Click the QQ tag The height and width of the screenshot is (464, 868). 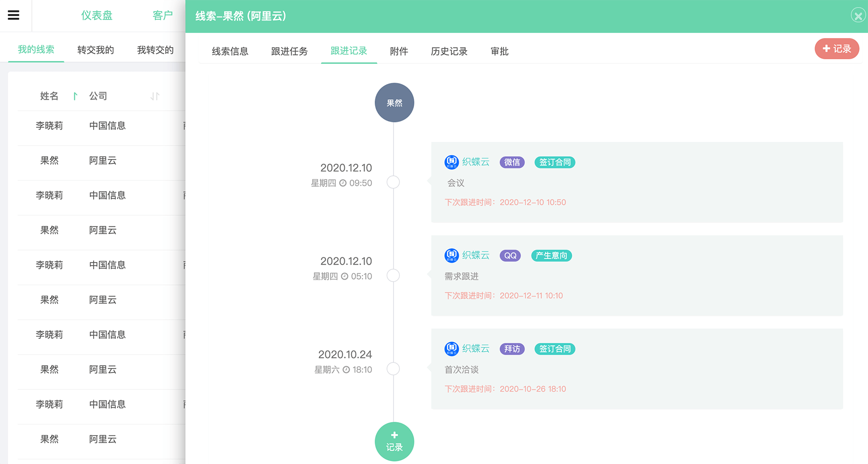click(510, 255)
